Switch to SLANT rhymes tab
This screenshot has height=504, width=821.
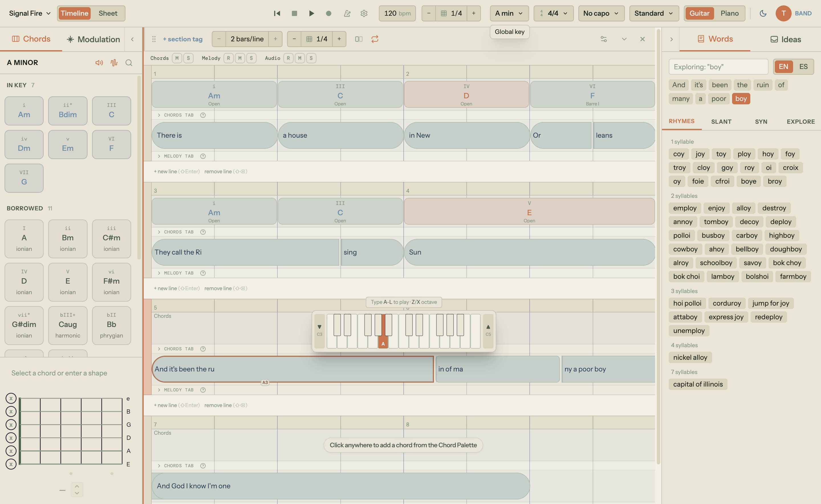point(721,122)
